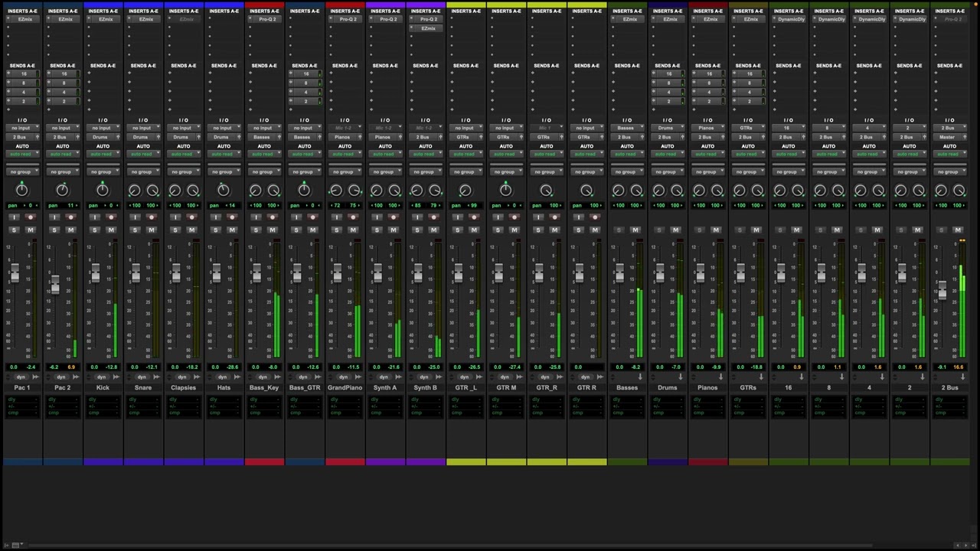This screenshot has height=551, width=980.
Task: Record-enable the GTR M track
Action: [x=514, y=218]
